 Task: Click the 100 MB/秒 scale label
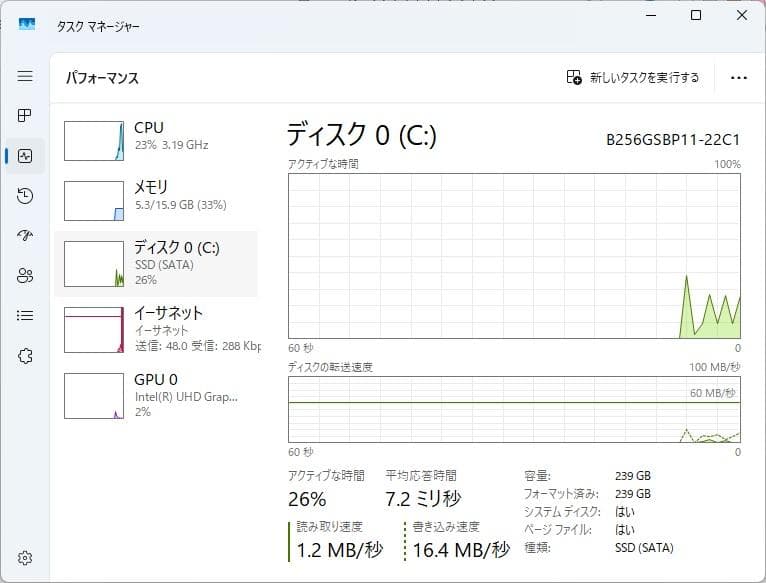[715, 367]
